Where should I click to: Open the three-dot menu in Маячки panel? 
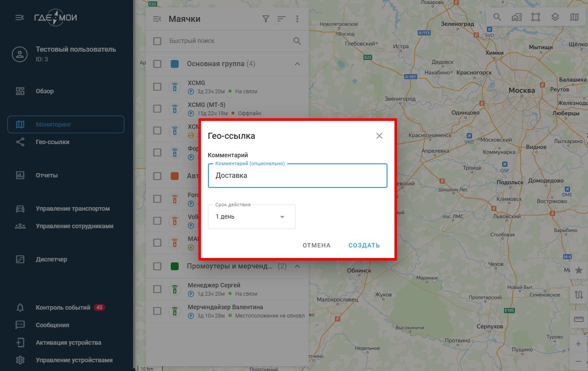[297, 19]
